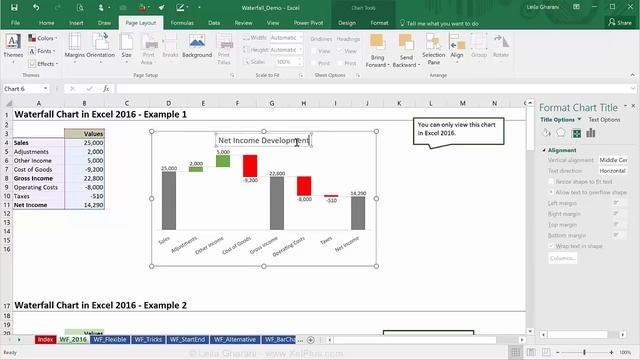This screenshot has height=360, width=640.
Task: Toggle Headings Print checkbox
Action: [x=340, y=63]
